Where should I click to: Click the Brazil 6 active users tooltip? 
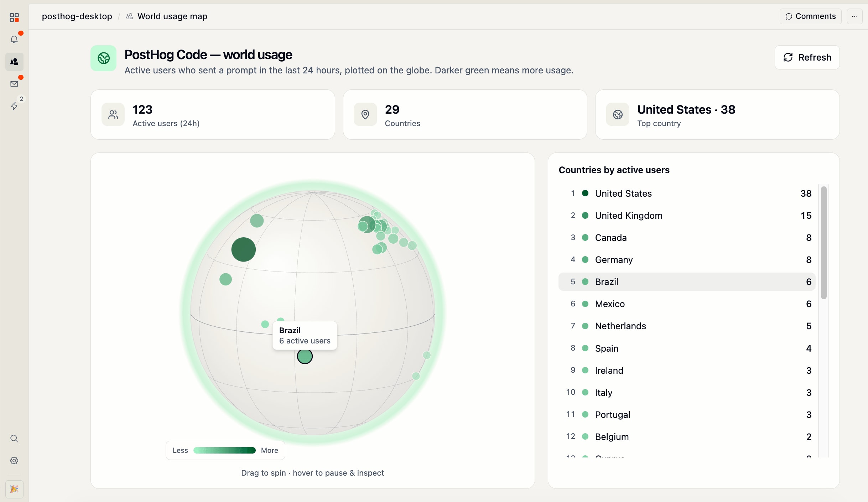pyautogui.click(x=305, y=336)
